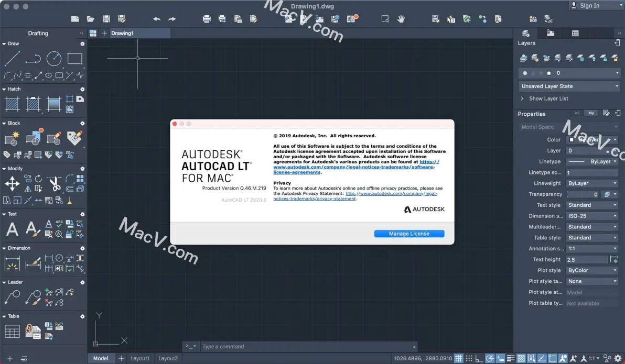Add a new layout with plus button
This screenshot has width=625, height=364.
(121, 358)
